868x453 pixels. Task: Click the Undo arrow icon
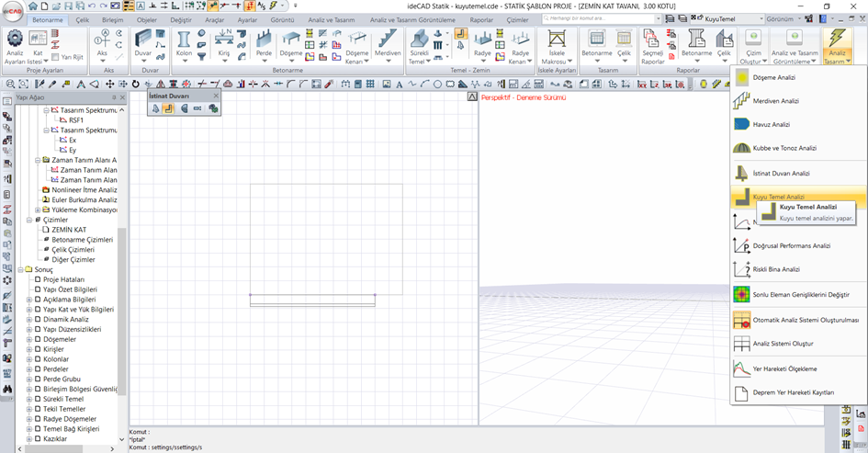pos(91,6)
